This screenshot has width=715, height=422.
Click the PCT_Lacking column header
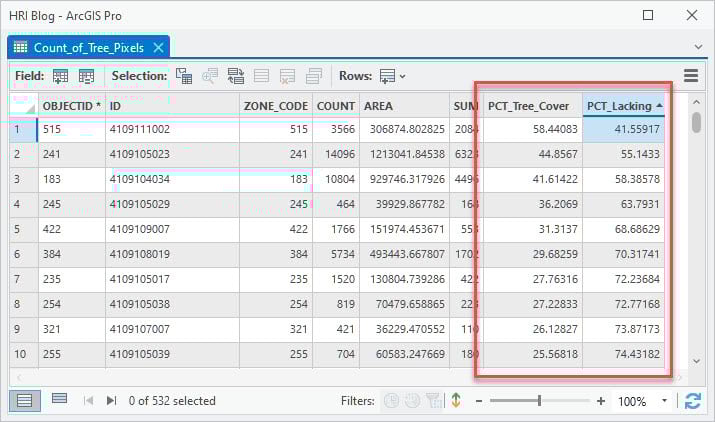click(623, 106)
